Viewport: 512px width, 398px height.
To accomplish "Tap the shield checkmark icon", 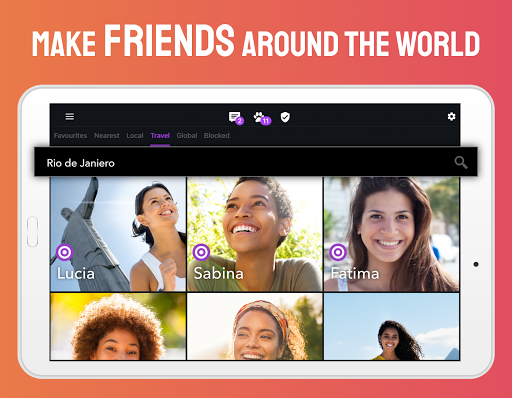I will [285, 117].
